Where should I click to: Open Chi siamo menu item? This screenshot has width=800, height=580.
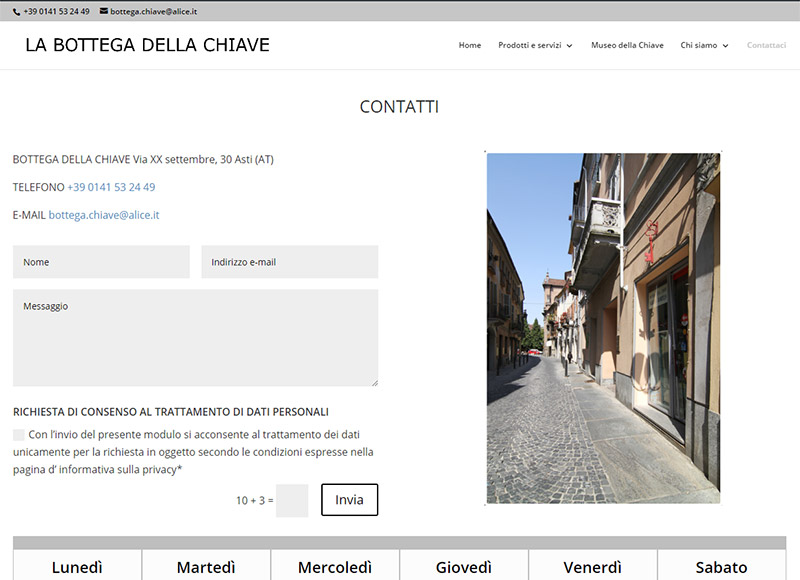[x=698, y=45]
